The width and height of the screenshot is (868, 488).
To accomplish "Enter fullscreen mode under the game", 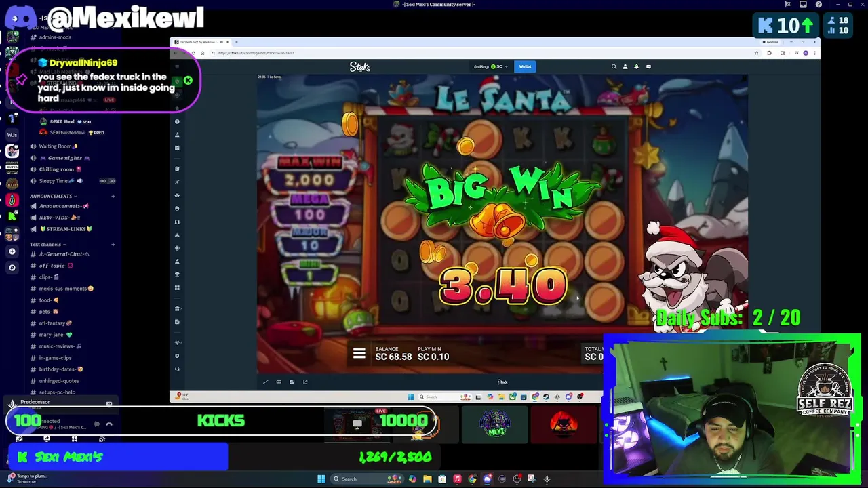I will 265,382.
